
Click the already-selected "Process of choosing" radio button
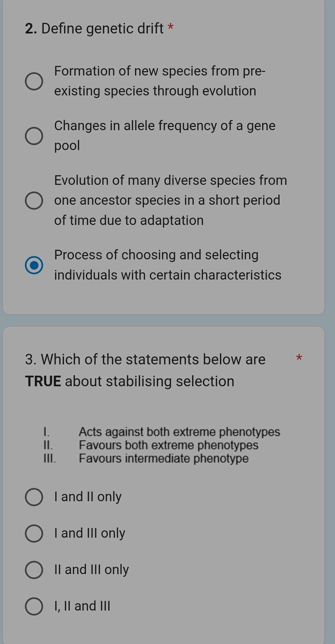[x=33, y=265]
